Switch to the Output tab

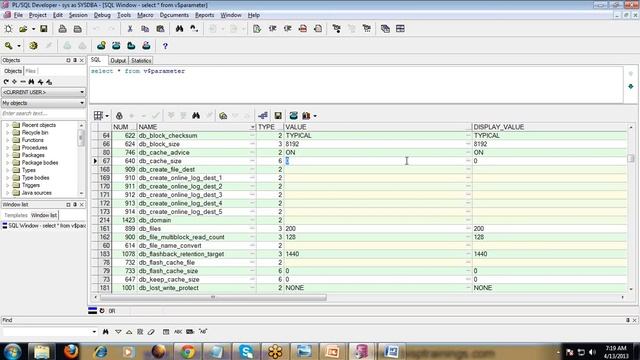tap(118, 60)
